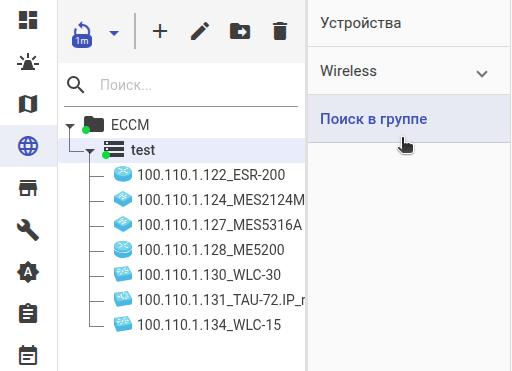Select Поиск в группе menu item
Screen dimensions: 512x371
pyautogui.click(x=409, y=119)
